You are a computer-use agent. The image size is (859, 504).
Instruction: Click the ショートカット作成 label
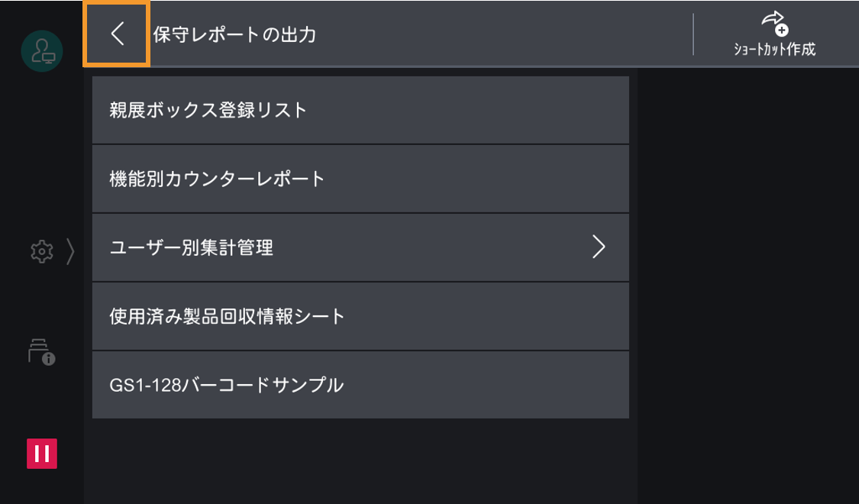774,50
